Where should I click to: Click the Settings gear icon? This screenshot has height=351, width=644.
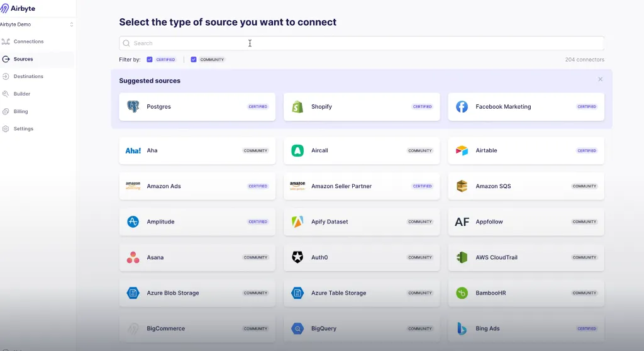pos(6,129)
